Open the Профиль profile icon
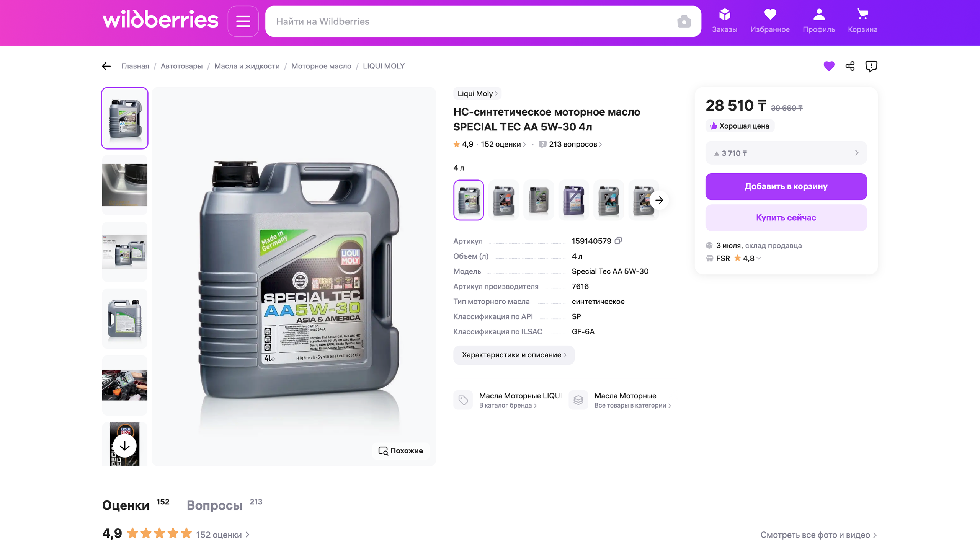The height and width of the screenshot is (551, 980). (818, 21)
